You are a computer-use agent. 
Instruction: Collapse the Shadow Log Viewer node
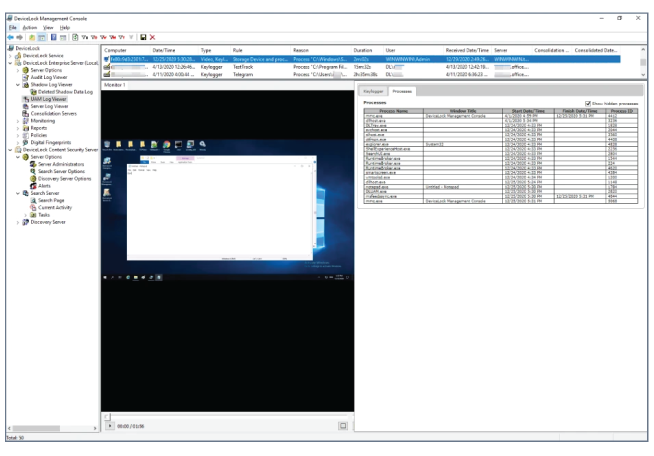(17, 84)
